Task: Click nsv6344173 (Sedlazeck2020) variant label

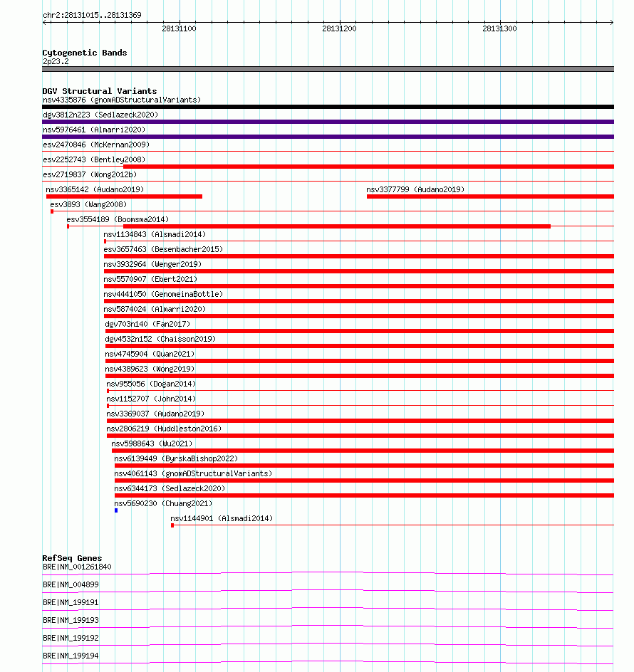Action: (170, 488)
